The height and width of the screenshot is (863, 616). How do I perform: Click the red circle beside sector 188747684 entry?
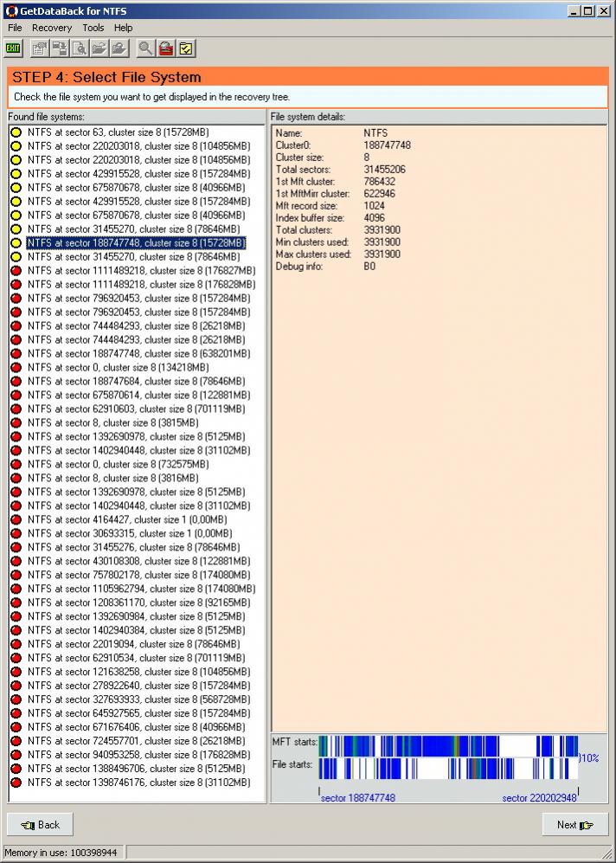[x=16, y=381]
